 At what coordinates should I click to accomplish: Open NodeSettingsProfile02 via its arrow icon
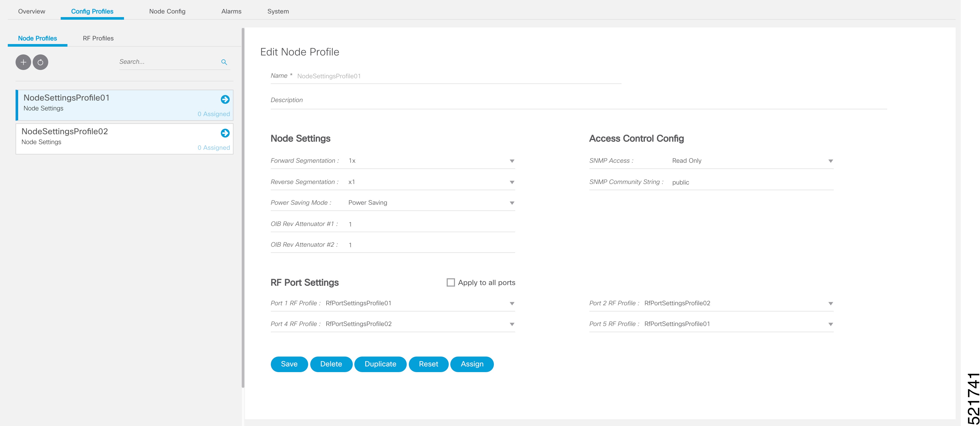(225, 133)
